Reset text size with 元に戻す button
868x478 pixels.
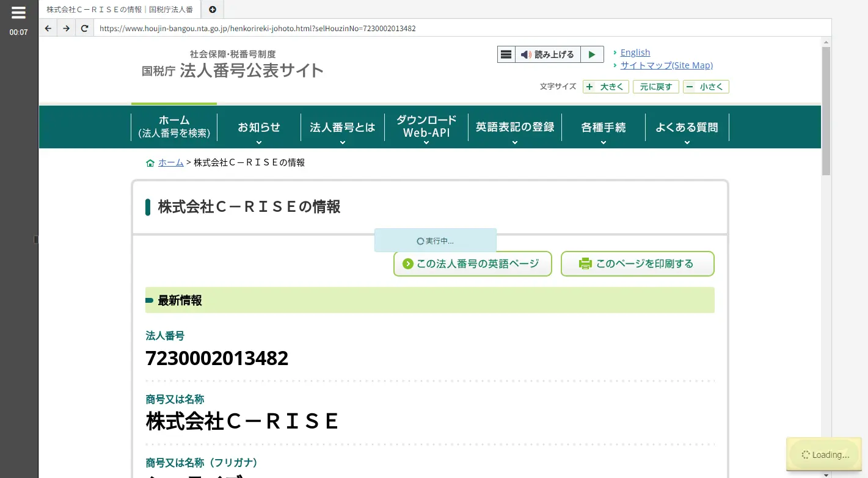(x=655, y=87)
